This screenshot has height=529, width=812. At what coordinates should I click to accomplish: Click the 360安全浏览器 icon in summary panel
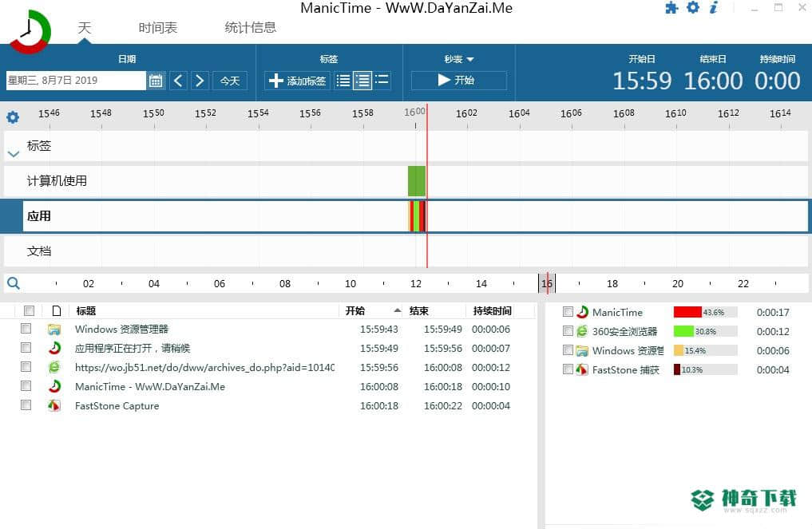point(582,331)
